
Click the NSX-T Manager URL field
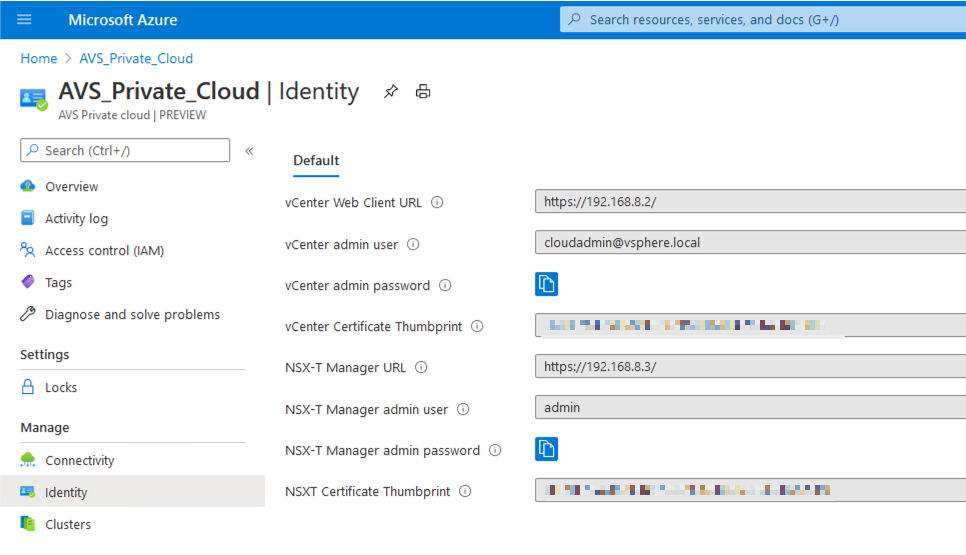pos(750,367)
